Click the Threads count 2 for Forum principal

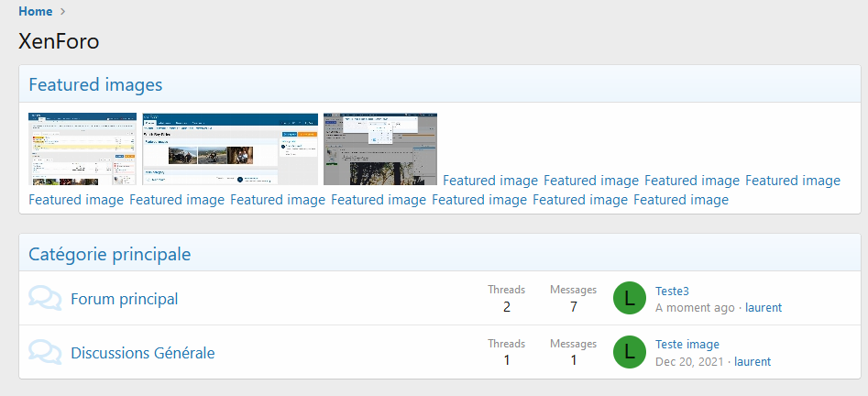507,307
